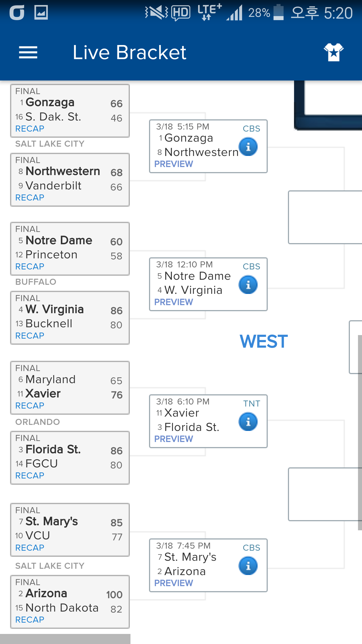Tap the jersey star icon

click(x=334, y=52)
